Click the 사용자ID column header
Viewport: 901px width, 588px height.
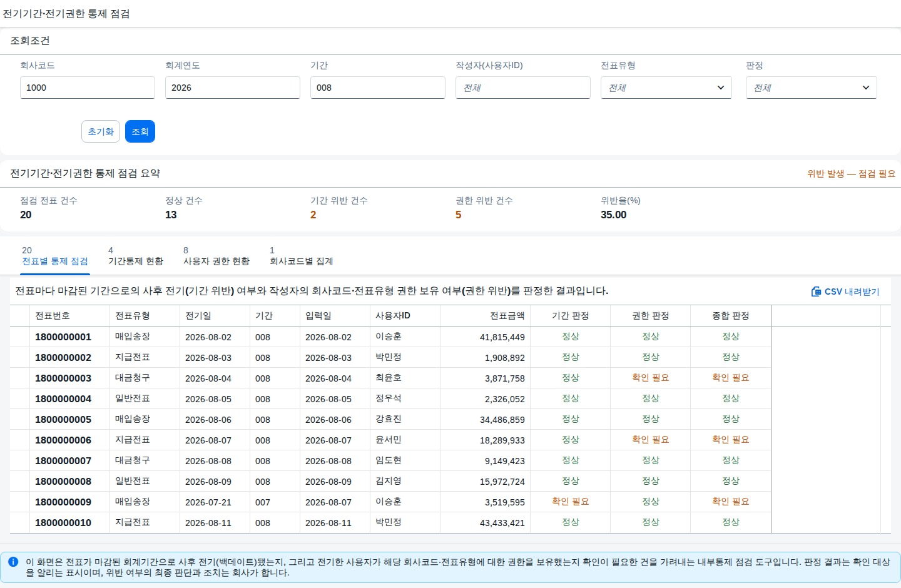point(405,316)
